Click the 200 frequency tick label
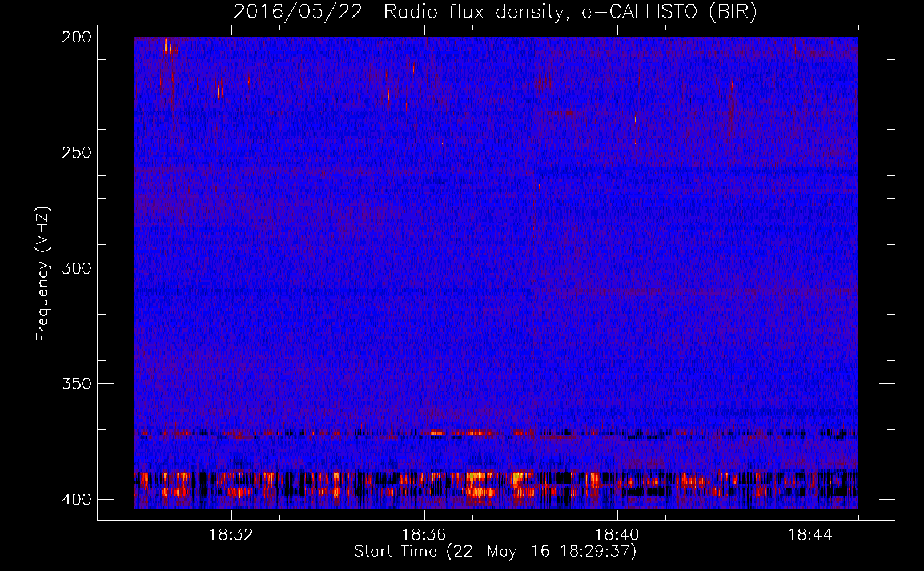 (77, 37)
